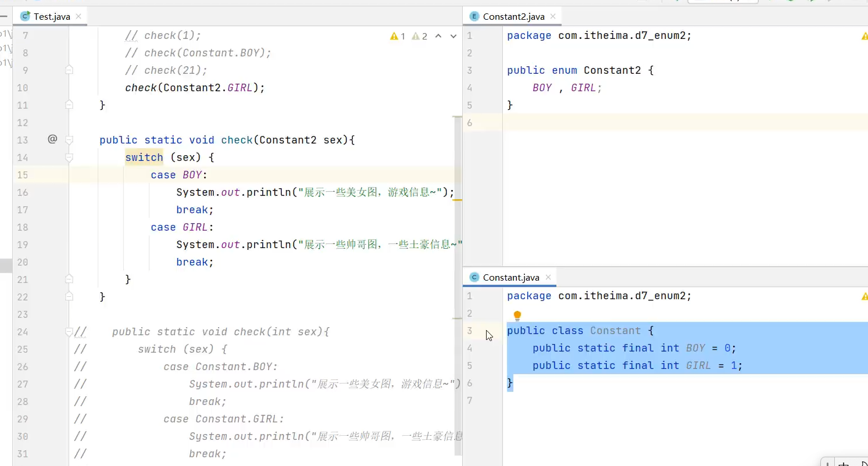The image size is (868, 466).
Task: Jump to previous highlighted error arrow
Action: coord(438,36)
